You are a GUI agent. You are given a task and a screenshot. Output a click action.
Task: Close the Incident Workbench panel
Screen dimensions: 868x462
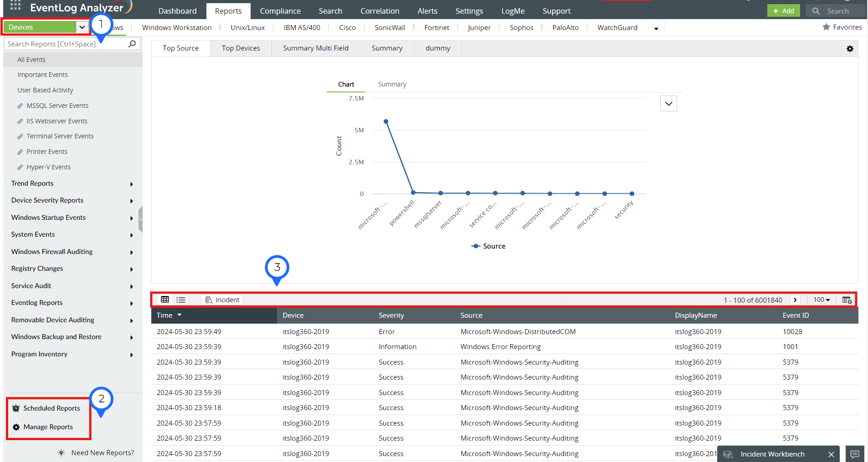coord(831,454)
